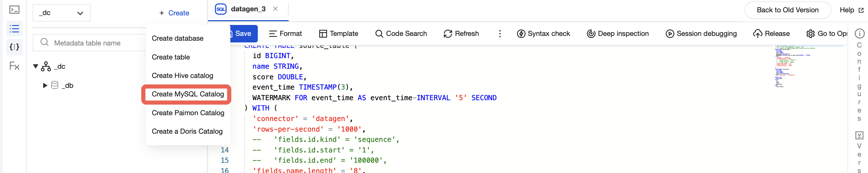Expand the _db tree node
Viewport: 868px width, 173px height.
[x=45, y=85]
